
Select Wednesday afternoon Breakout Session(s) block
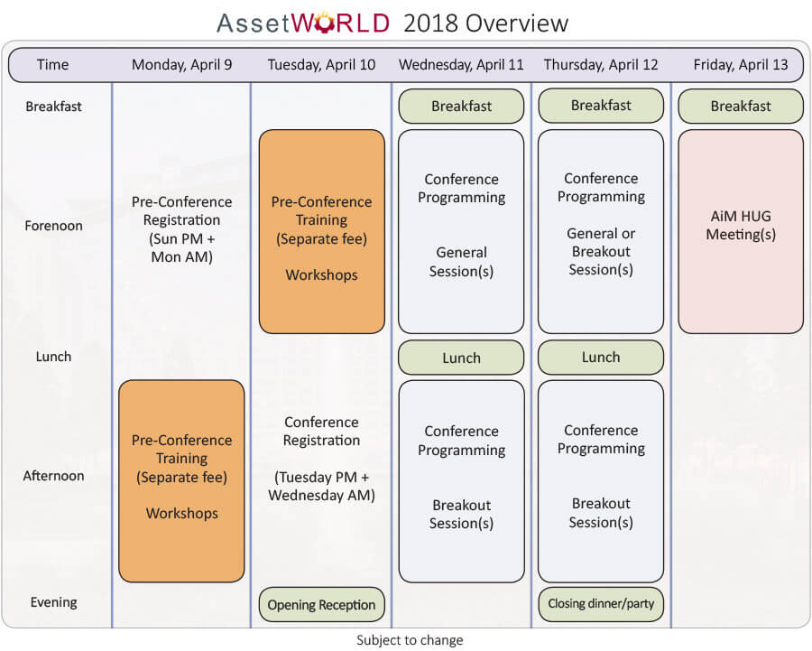tap(461, 481)
